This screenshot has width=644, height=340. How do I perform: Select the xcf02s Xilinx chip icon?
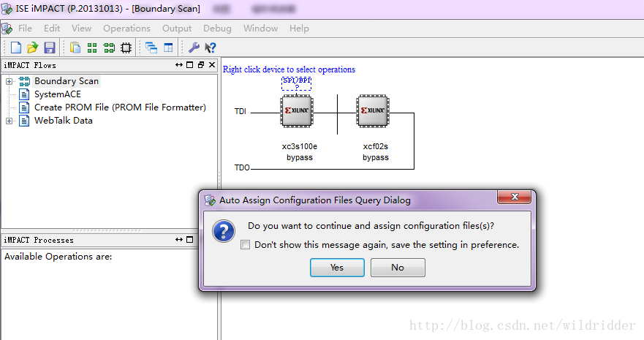click(x=373, y=111)
